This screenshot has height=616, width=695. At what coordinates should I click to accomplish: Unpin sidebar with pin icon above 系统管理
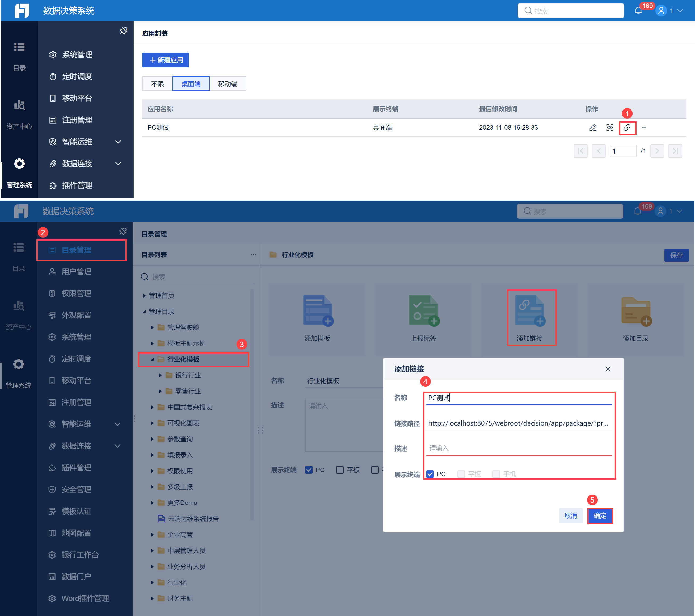[x=123, y=31]
